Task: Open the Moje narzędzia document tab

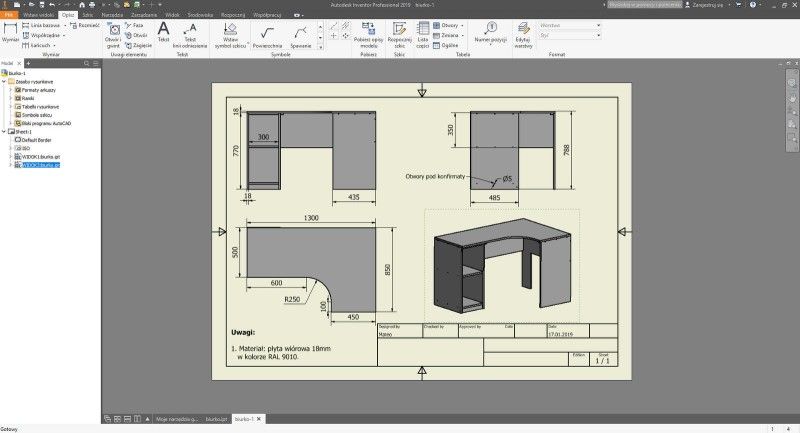Action: click(x=177, y=419)
